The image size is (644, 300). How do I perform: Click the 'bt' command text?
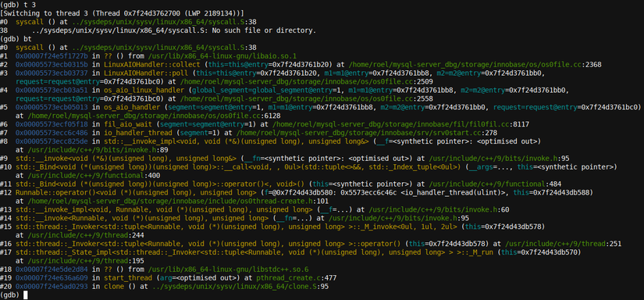[27, 39]
